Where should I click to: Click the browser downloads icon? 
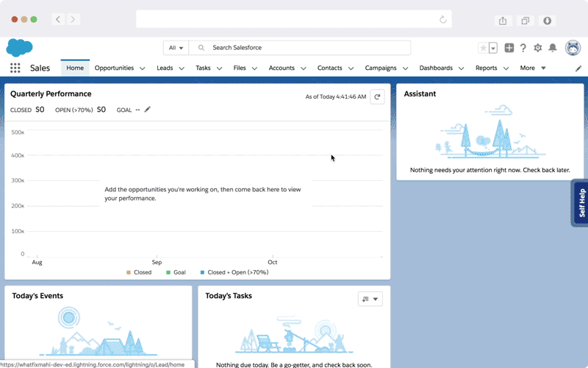pos(547,21)
